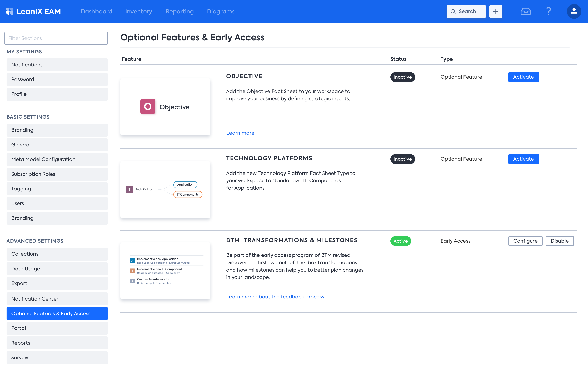Select the Inventory menu tab
This screenshot has width=588, height=367.
point(138,11)
